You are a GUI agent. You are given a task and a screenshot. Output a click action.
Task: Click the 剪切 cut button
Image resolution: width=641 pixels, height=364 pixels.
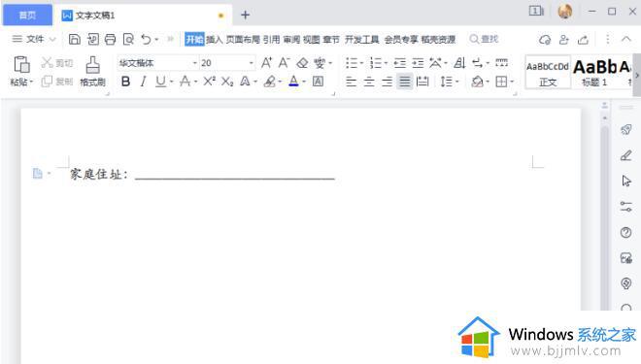tap(57, 63)
